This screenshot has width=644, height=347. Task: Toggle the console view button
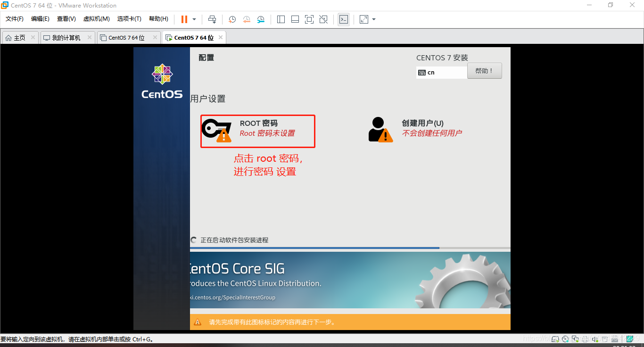[344, 19]
